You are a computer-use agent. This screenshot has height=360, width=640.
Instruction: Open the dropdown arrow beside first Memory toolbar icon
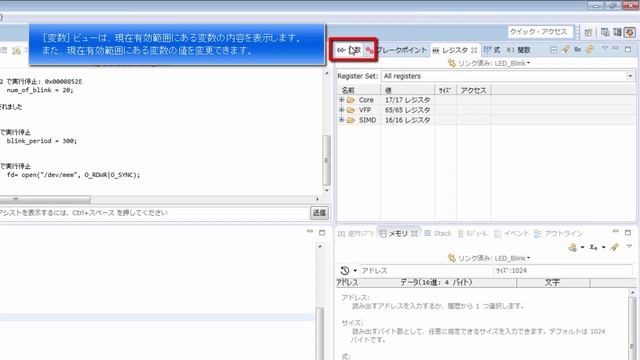(582, 247)
